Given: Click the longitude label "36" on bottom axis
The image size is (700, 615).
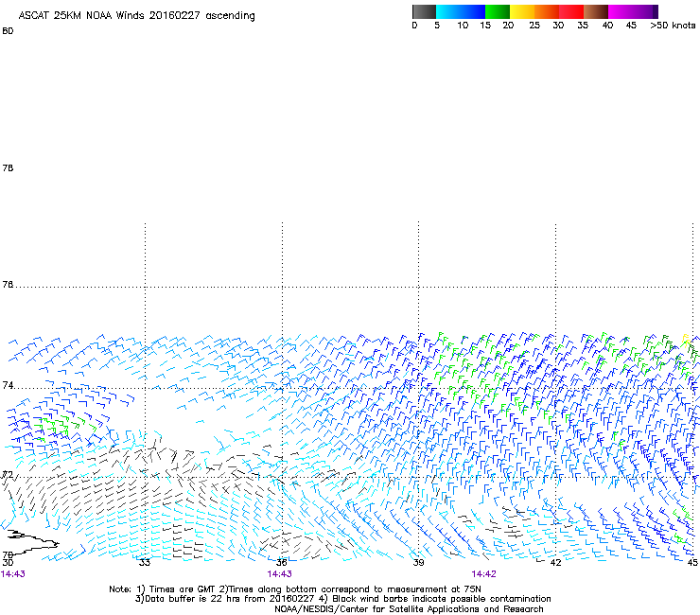Looking at the screenshot, I should click(x=281, y=563).
